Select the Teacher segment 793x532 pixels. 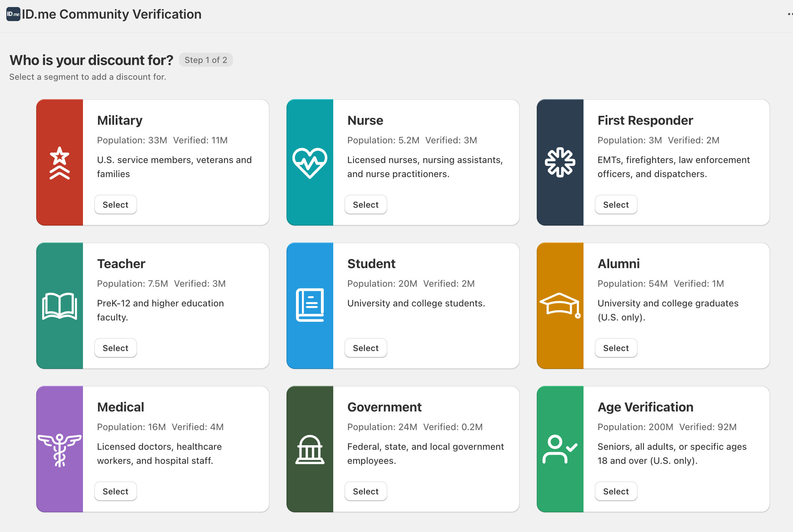115,348
